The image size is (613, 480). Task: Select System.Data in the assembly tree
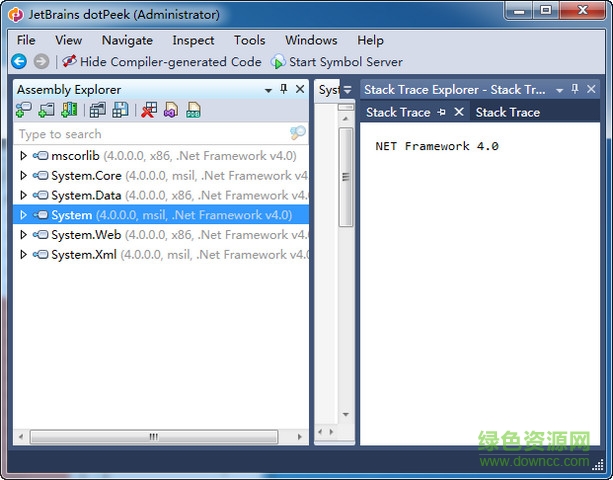(161, 195)
